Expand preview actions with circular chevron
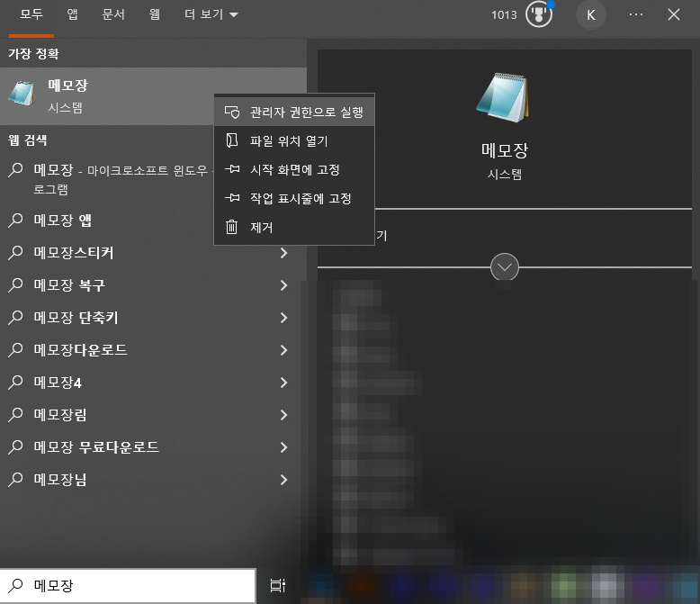Image resolution: width=700 pixels, height=604 pixels. point(505,267)
